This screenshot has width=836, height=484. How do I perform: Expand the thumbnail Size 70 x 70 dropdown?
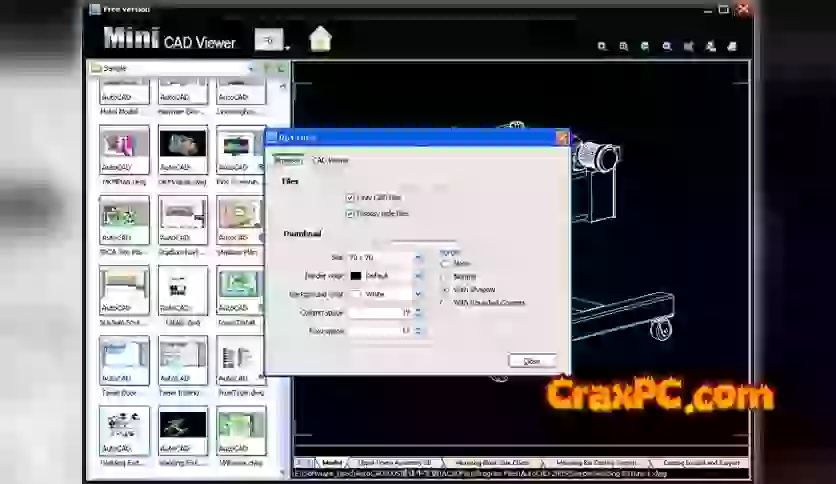417,257
